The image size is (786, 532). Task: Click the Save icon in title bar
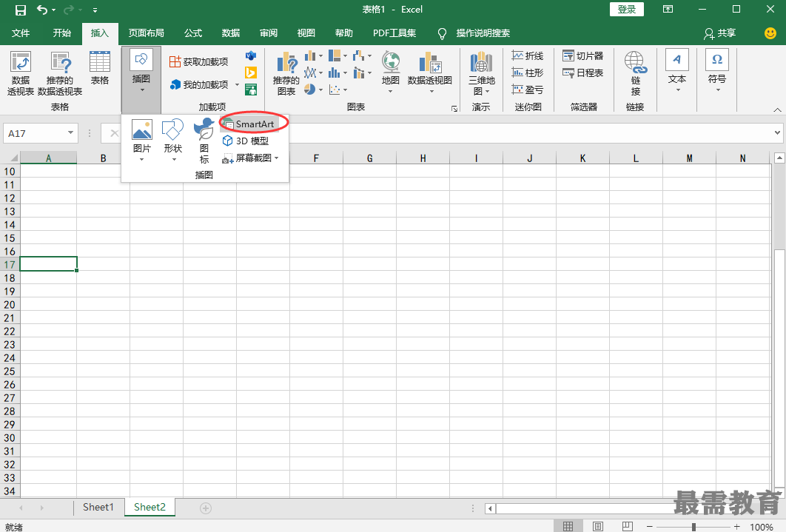(x=20, y=10)
